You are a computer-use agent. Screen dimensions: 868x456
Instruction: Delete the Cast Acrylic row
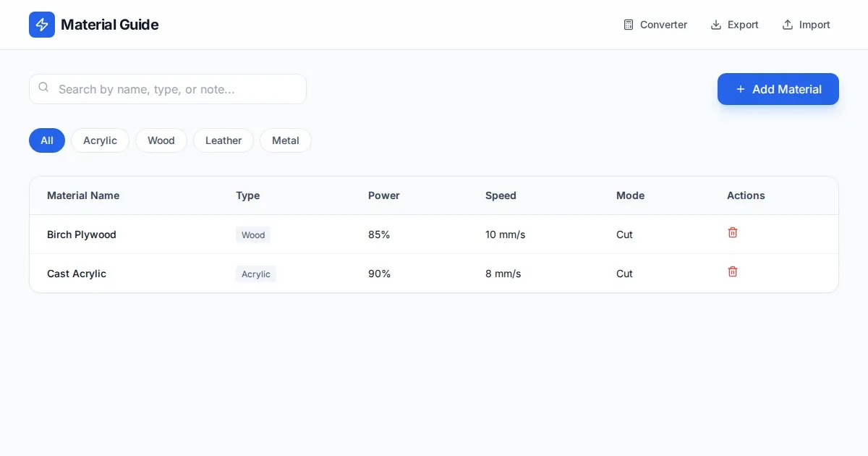coord(733,271)
